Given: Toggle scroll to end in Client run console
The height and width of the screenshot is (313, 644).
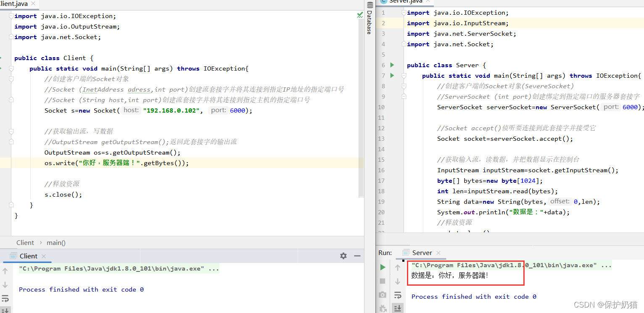Looking at the screenshot, I should click(x=5, y=310).
